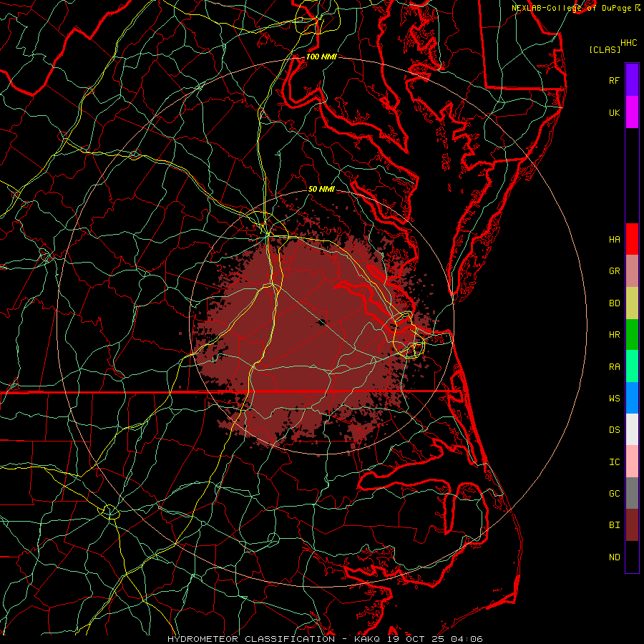Viewport: 644px width, 644px height.
Task: Click the HHC product code label
Action: pos(629,43)
